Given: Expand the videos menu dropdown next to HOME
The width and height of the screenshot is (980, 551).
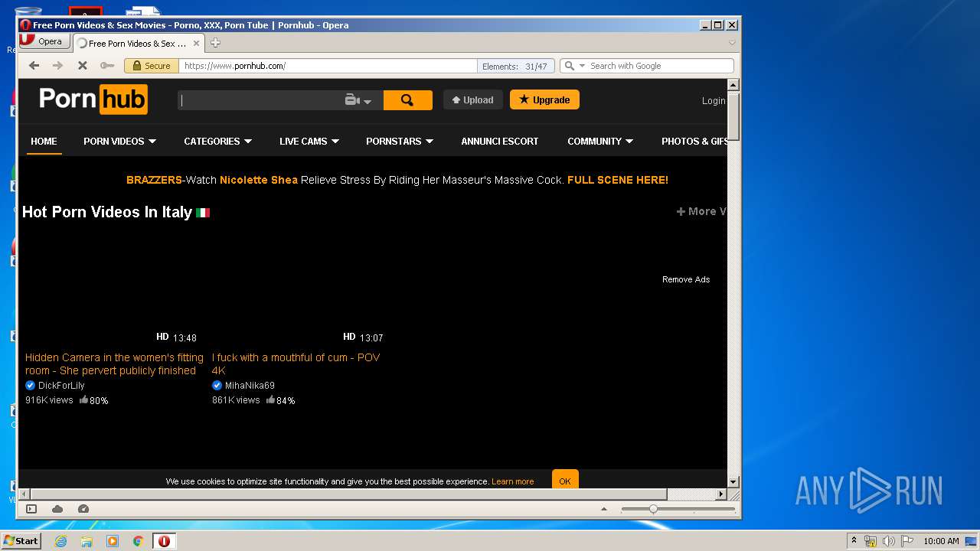Looking at the screenshot, I should coord(152,142).
